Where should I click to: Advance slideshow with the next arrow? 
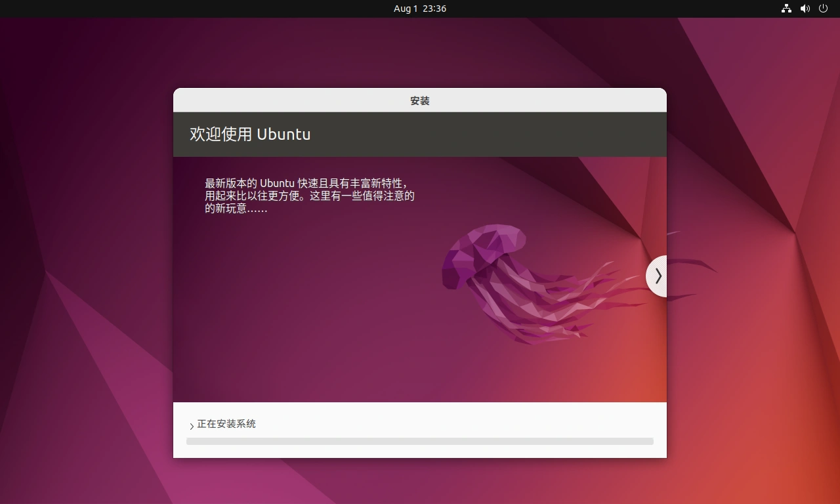[657, 276]
